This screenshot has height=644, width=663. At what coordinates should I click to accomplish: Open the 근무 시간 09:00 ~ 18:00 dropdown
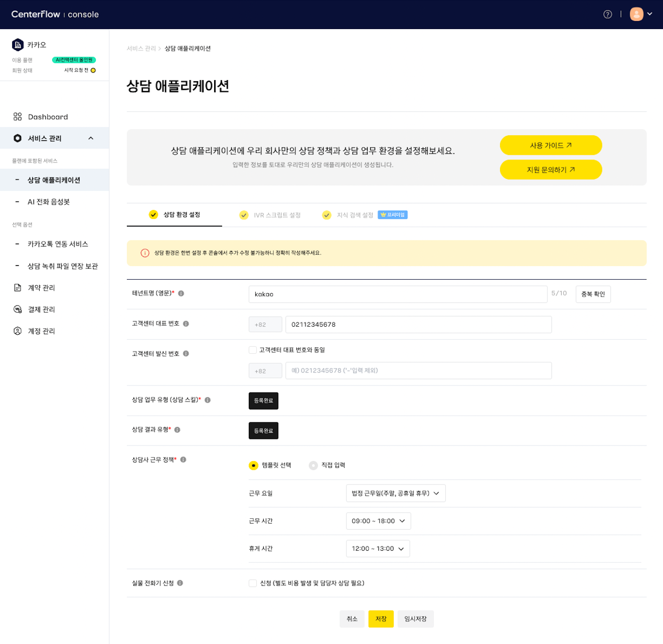(x=378, y=521)
